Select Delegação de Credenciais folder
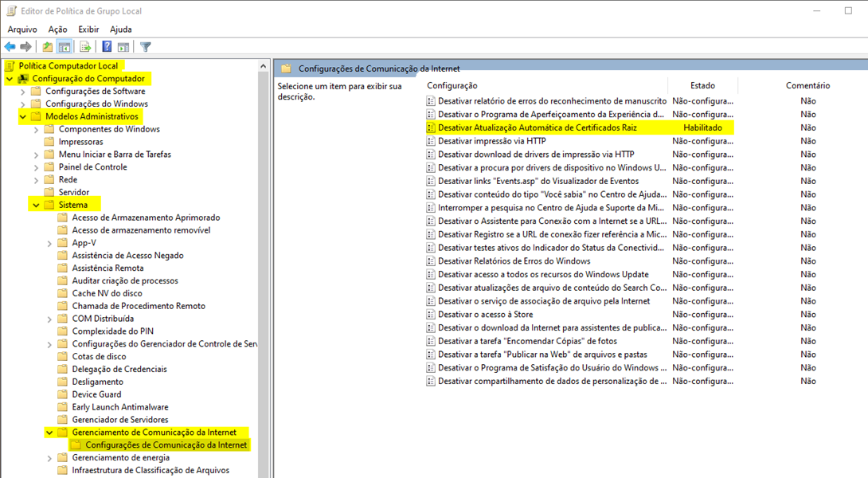 coord(119,369)
